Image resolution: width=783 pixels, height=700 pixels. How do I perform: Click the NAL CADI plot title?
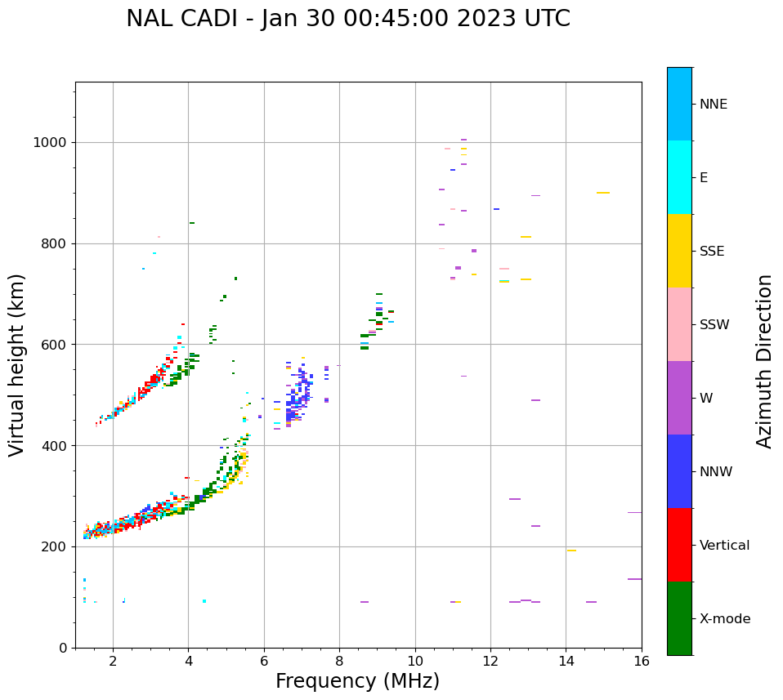pyautogui.click(x=348, y=19)
